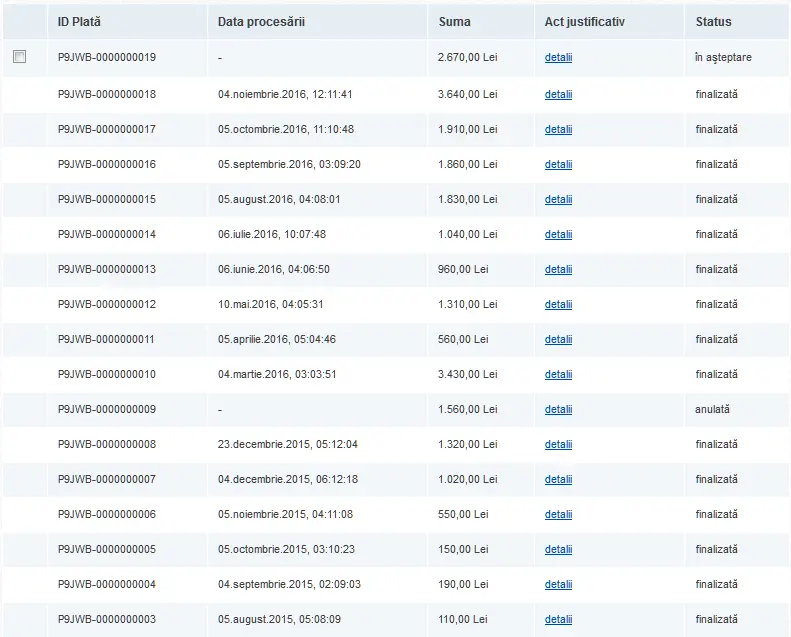The height and width of the screenshot is (637, 791).
Task: Open detalii for the 05.aprilie.2016 payment
Action: click(558, 339)
